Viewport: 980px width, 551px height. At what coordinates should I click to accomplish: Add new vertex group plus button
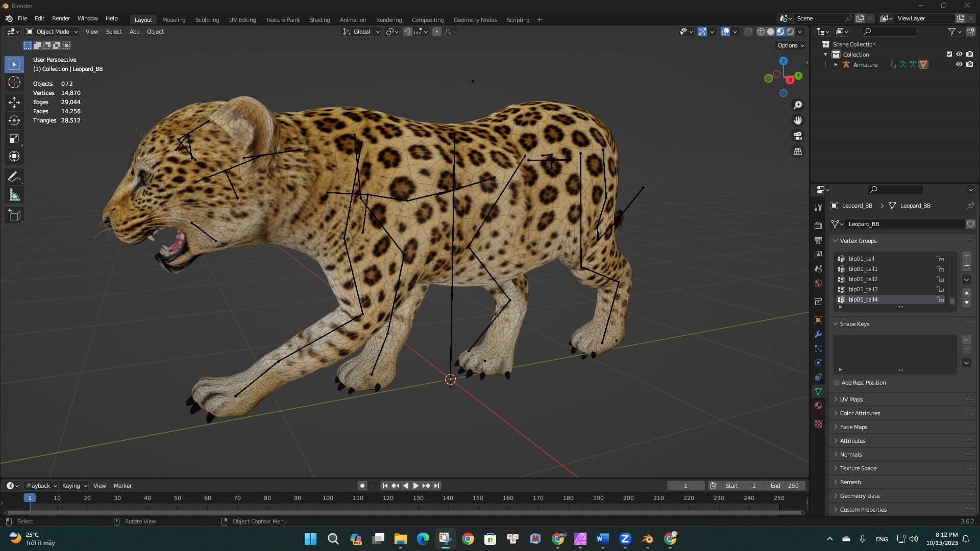click(x=966, y=256)
